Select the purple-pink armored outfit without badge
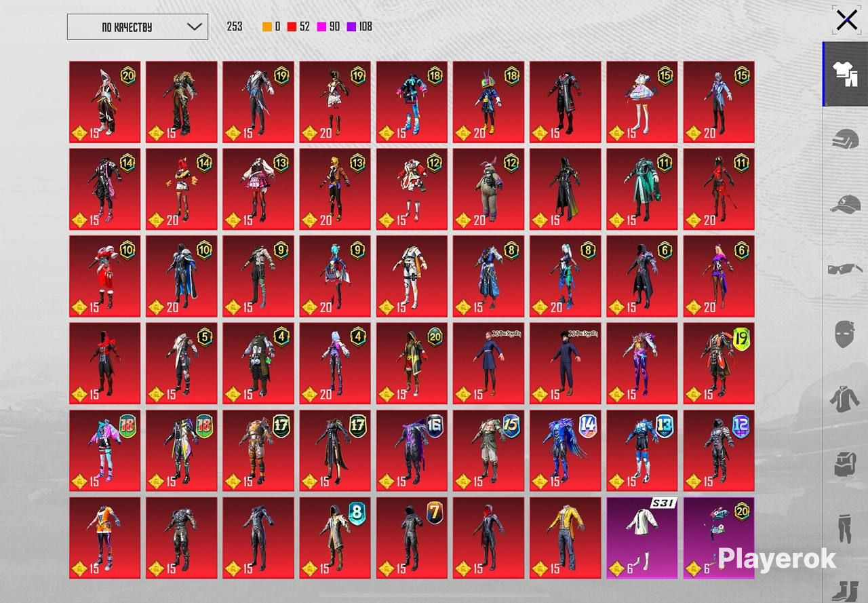Screen dimensions: 868x603 click(642, 364)
